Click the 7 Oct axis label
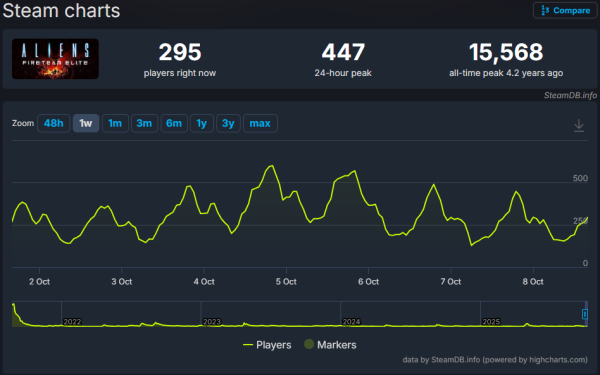This screenshot has height=375, width=600. 451,282
